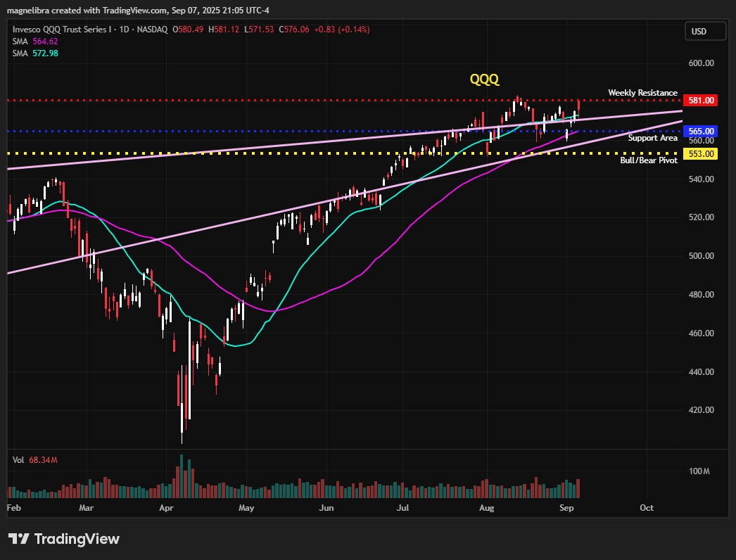Click the 500.00 price axis label

click(700, 256)
